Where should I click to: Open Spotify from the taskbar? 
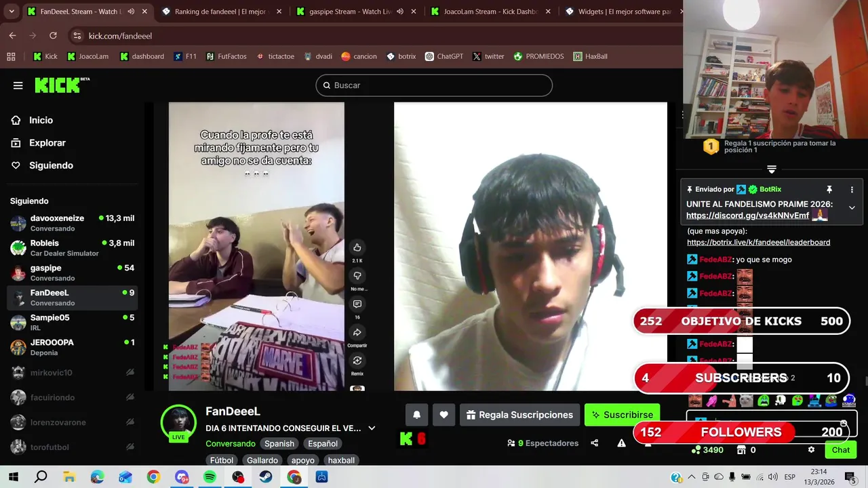(210, 477)
